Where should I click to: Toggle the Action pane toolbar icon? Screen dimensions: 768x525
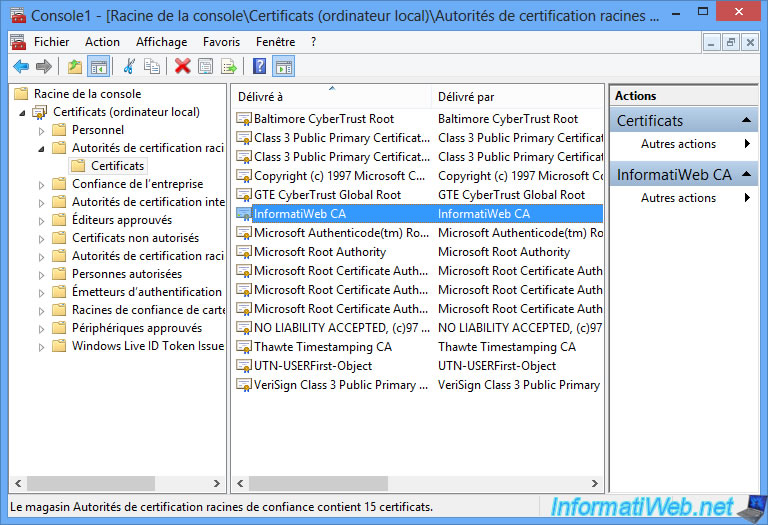click(x=284, y=66)
